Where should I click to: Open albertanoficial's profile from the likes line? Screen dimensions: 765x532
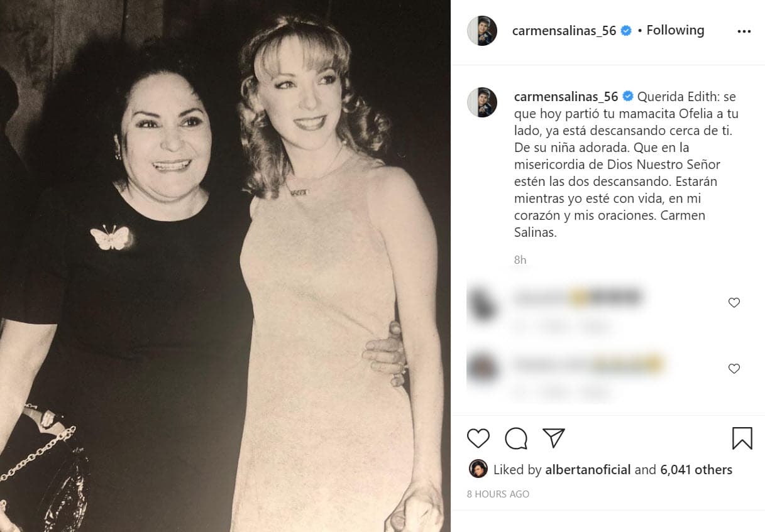(x=588, y=469)
